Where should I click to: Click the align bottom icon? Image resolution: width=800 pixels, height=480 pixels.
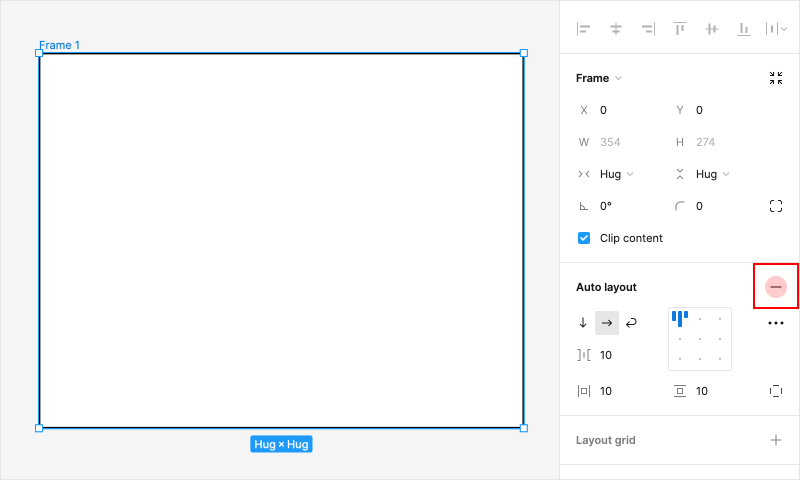tap(744, 29)
